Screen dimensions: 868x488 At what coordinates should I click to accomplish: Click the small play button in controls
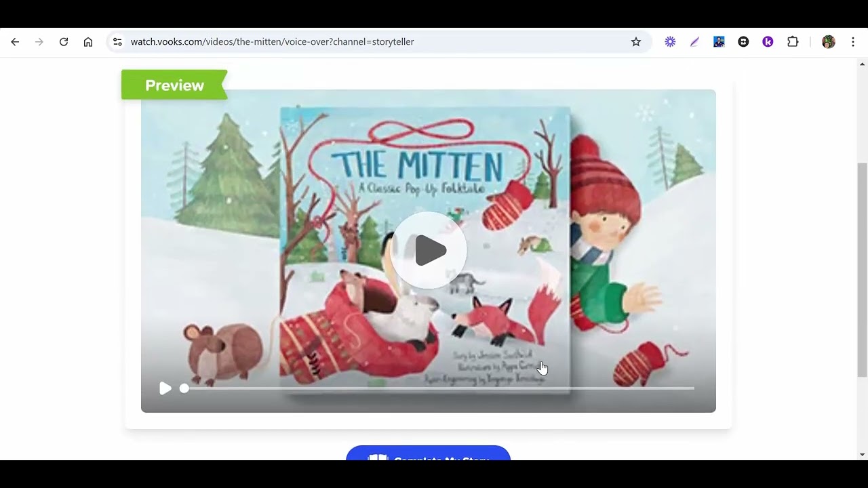(x=165, y=388)
